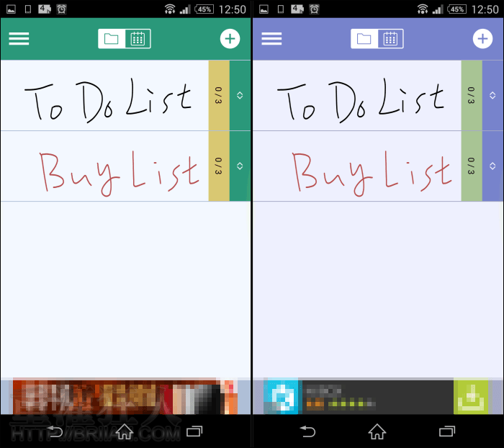Expand Buy List arrows on purple screen
The image size is (504, 448).
pyautogui.click(x=492, y=166)
